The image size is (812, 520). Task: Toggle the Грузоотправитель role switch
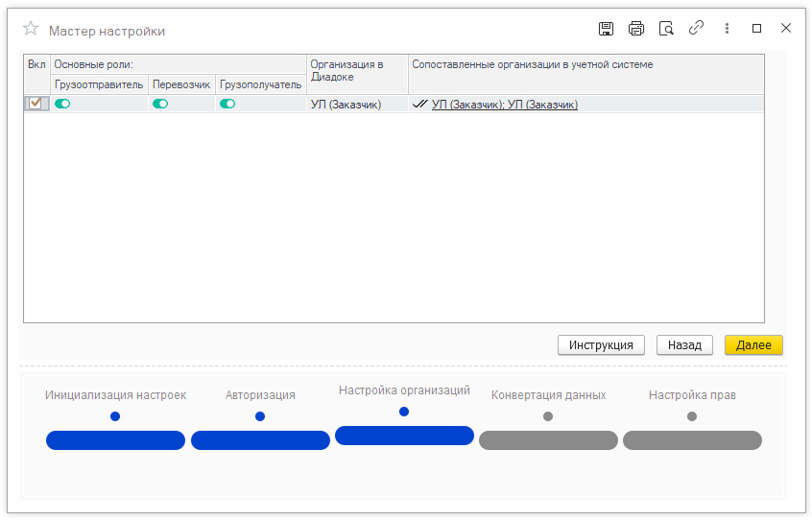pos(62,104)
